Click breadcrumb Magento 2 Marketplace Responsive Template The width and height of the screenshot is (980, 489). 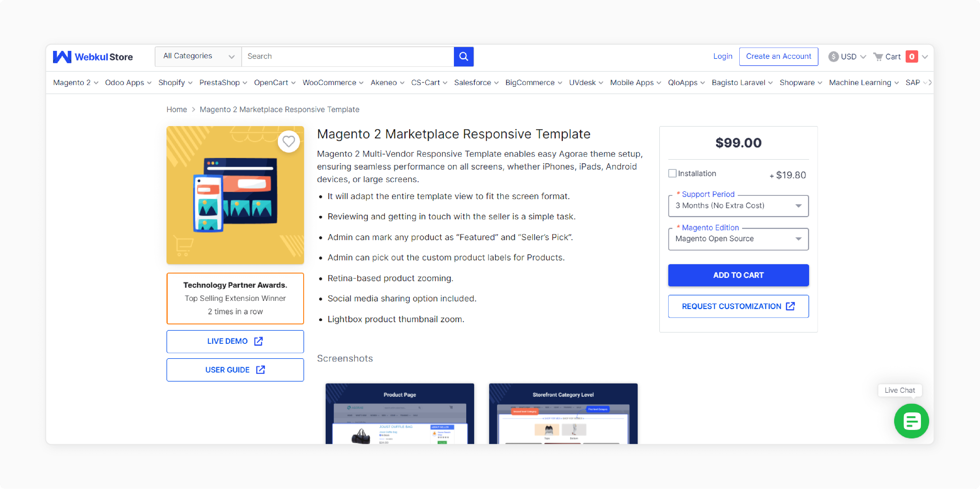[x=279, y=110]
